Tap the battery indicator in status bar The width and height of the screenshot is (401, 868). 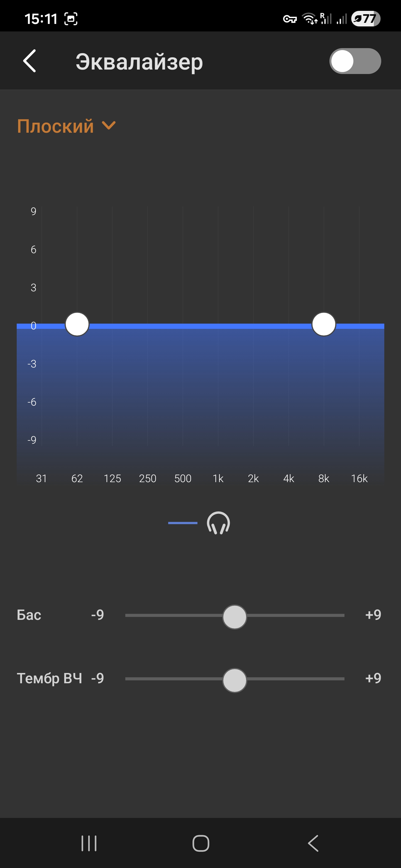(x=366, y=19)
